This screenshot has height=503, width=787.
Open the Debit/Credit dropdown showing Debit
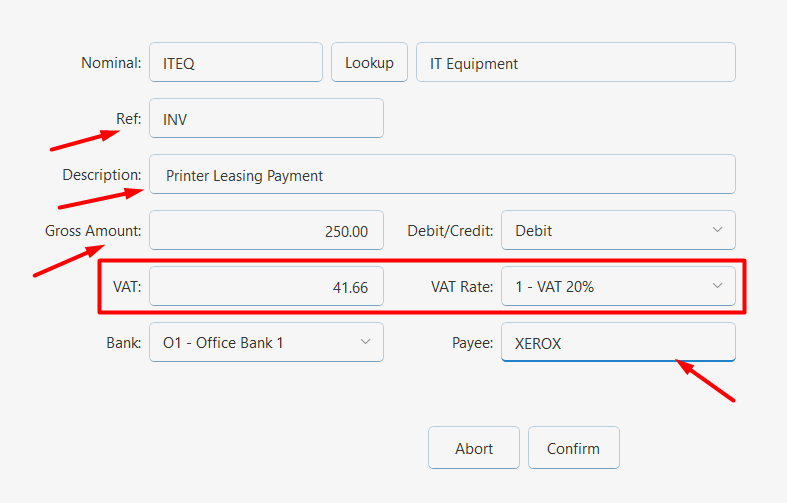[618, 230]
